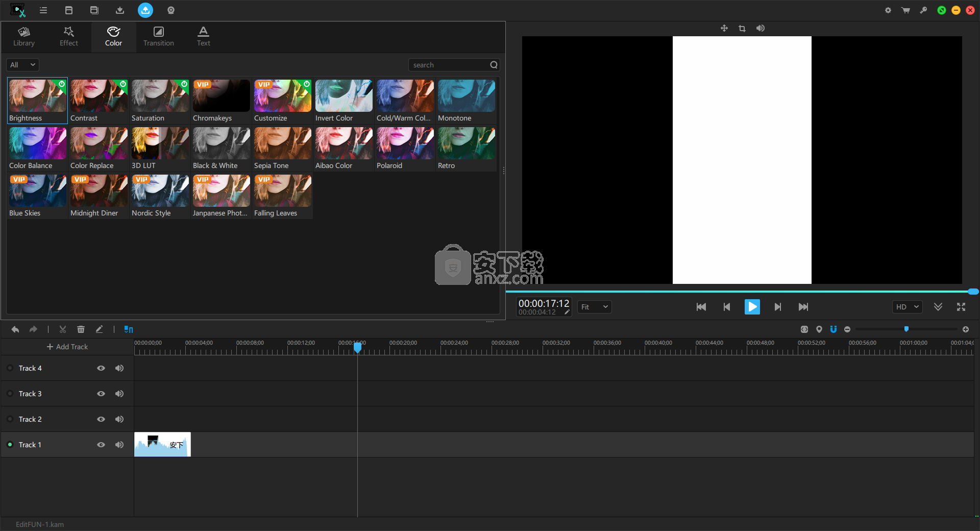Click the scissors cut tool
Image resolution: width=980 pixels, height=531 pixels.
(x=63, y=329)
